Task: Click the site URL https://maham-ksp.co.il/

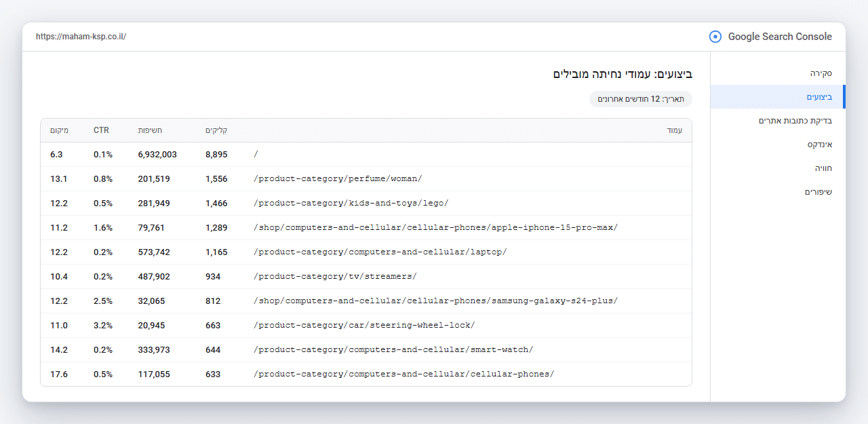Action: click(x=81, y=37)
